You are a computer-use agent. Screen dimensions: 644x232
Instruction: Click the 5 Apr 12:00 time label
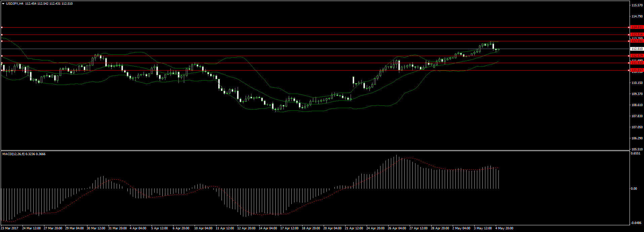tap(159, 228)
